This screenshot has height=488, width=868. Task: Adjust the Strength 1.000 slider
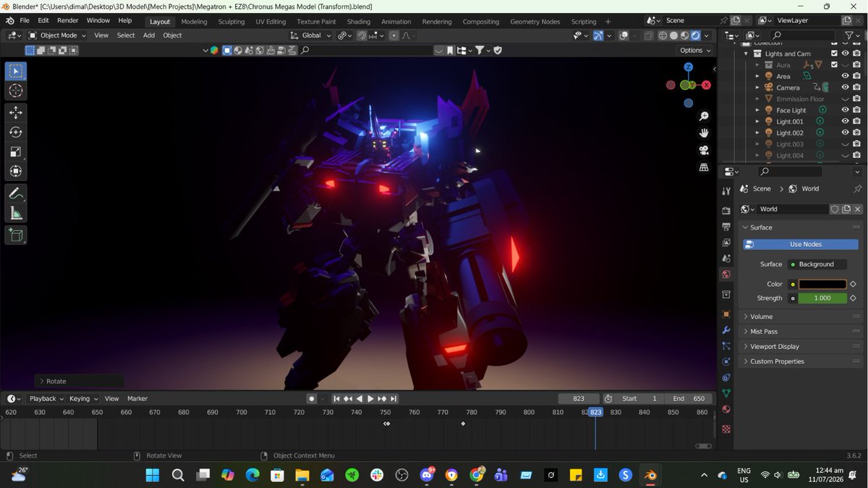[822, 298]
